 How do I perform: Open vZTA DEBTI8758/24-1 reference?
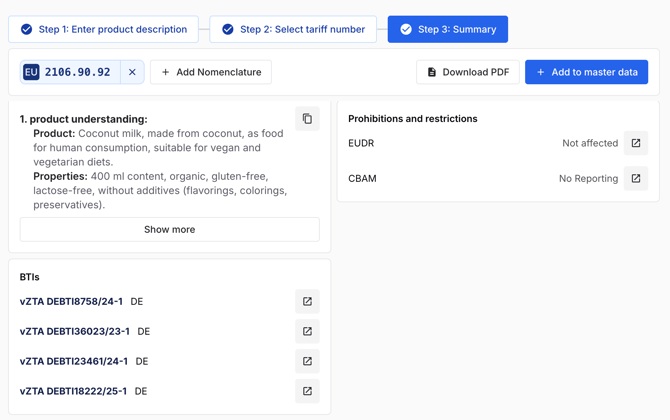click(71, 301)
